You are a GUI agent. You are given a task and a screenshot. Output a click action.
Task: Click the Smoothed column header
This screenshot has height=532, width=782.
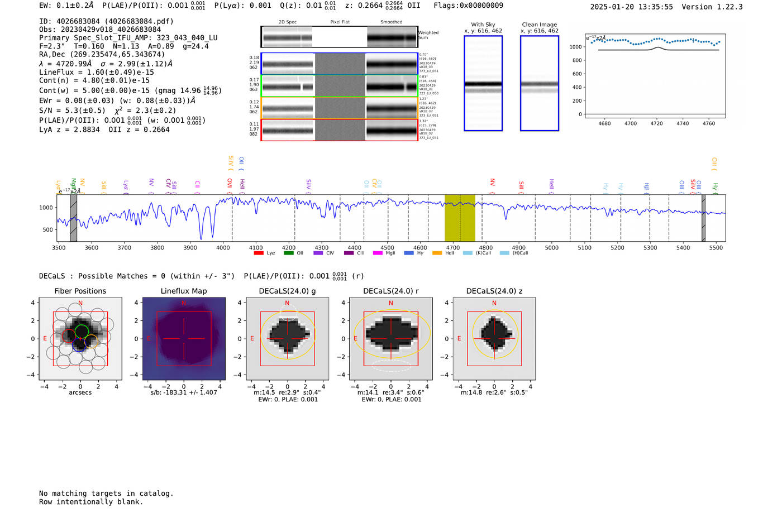tap(391, 22)
